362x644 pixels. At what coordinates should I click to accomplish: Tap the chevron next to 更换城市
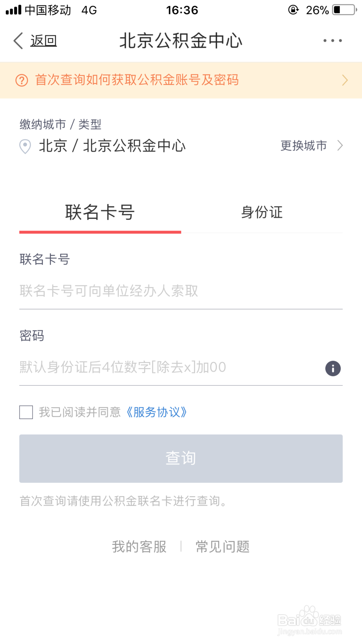(x=340, y=146)
